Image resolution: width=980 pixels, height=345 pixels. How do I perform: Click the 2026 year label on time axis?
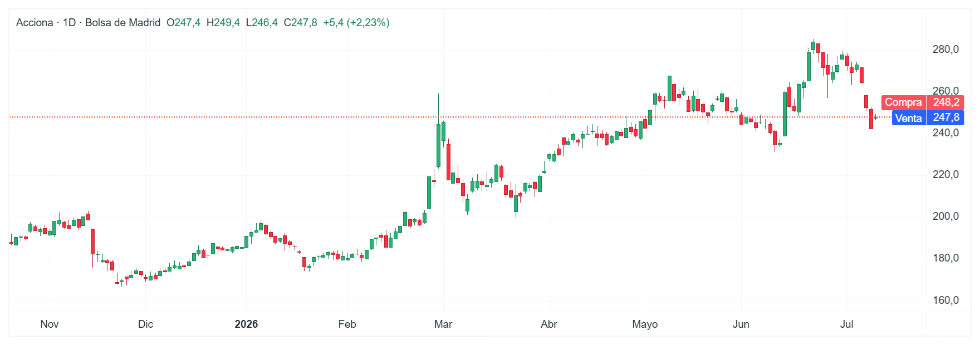point(246,324)
